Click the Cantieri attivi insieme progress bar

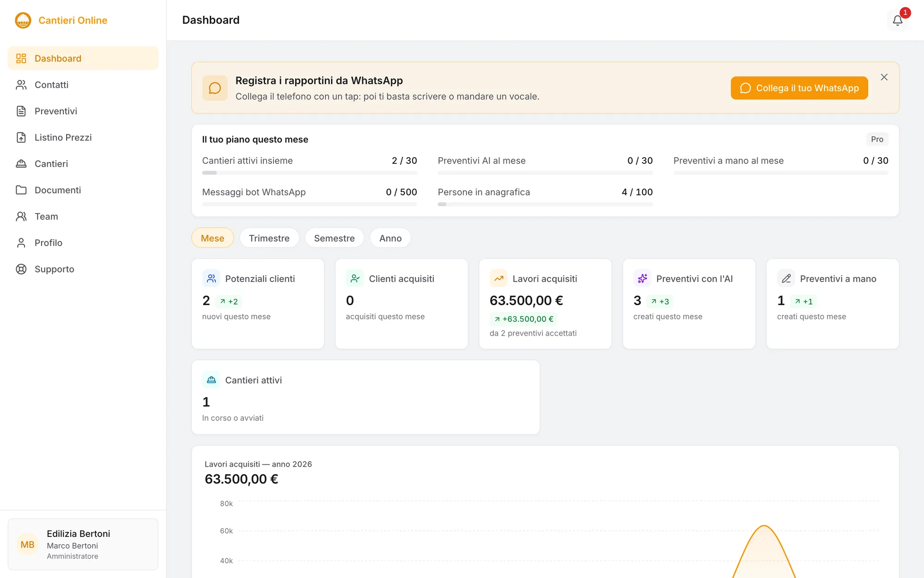[x=310, y=173]
